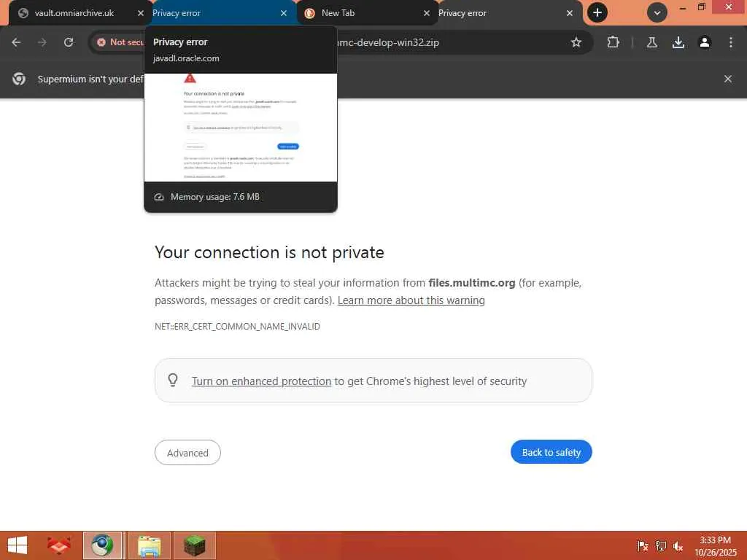747x560 pixels.
Task: Click the tab preview thumbnail for javadl.oracle.com
Action: [241, 128]
